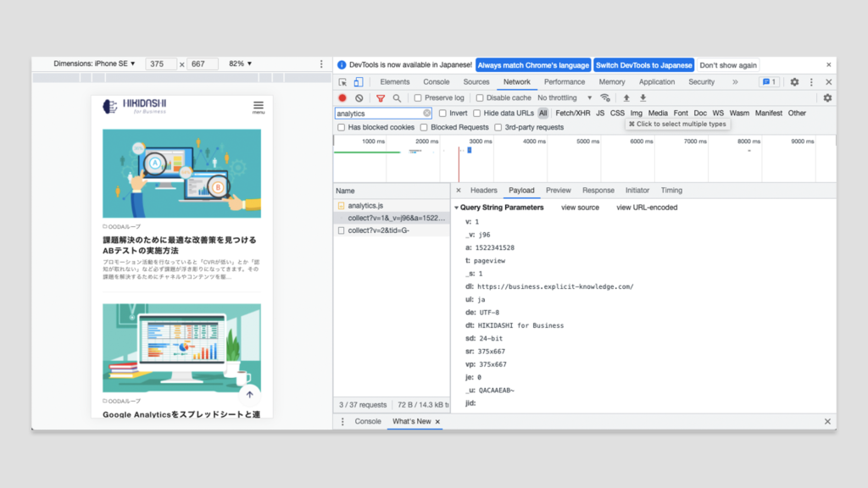Viewport: 868px width, 488px height.
Task: Open network search magnifier
Action: pyautogui.click(x=397, y=98)
